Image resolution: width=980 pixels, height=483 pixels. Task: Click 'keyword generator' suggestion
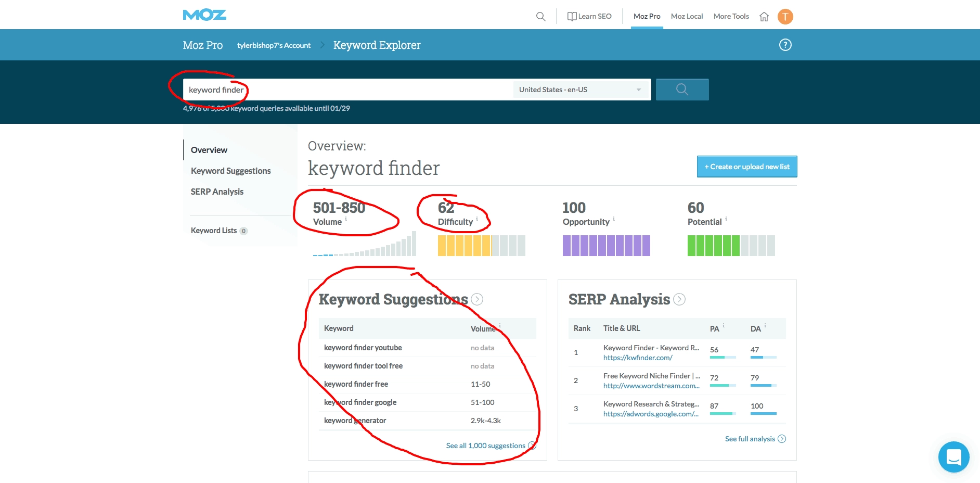pyautogui.click(x=355, y=421)
